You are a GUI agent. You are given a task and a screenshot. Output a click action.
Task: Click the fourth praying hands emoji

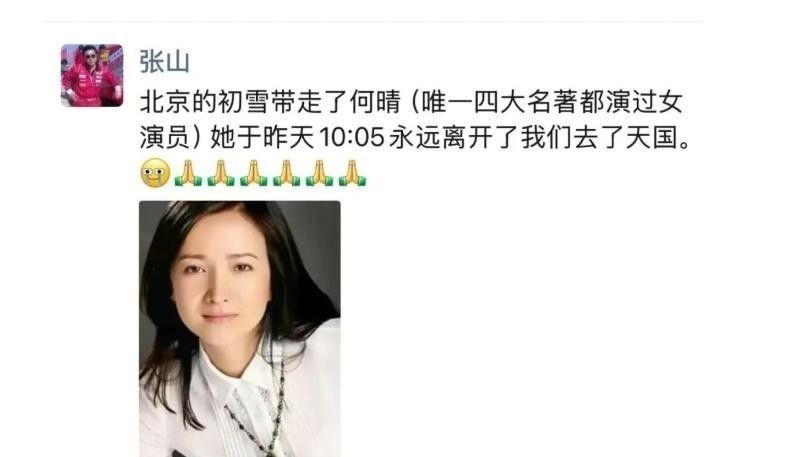point(287,173)
